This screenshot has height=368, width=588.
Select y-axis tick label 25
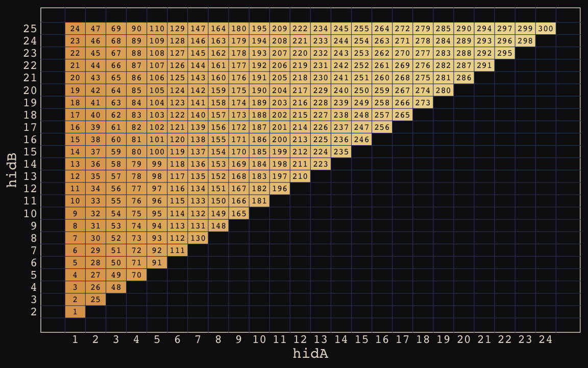30,29
